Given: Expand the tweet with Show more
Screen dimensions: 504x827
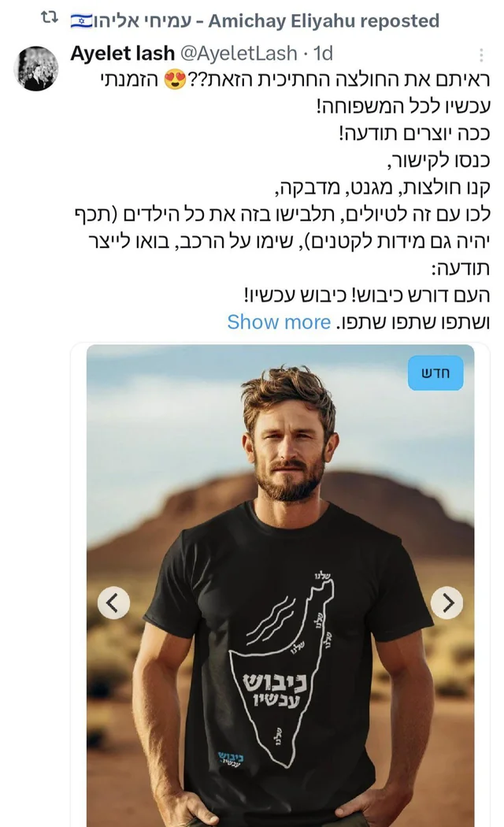Looking at the screenshot, I should (x=279, y=321).
